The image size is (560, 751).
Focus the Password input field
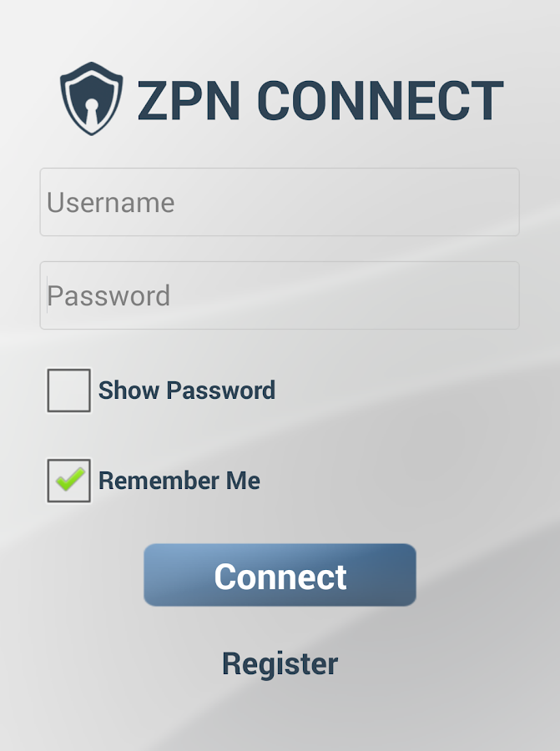tap(280, 295)
